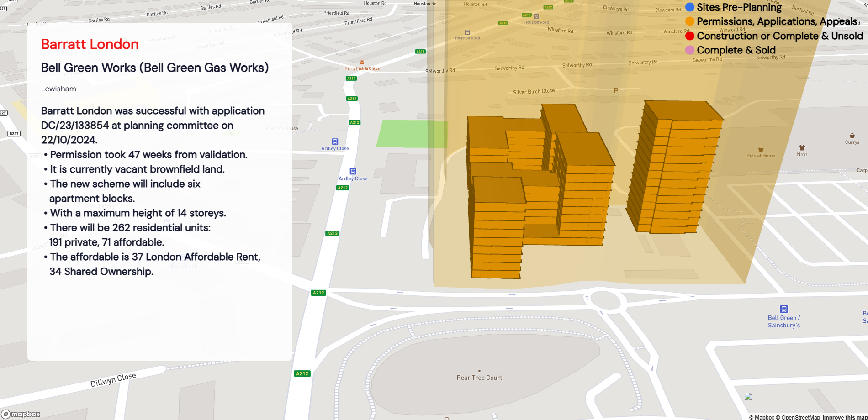868x420 pixels.
Task: Click the Complete & Sold legend label
Action: [x=736, y=50]
